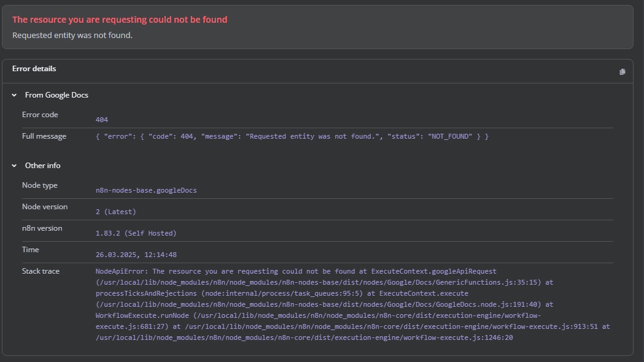Click the Error code row label
This screenshot has height=362, width=644.
(40, 115)
